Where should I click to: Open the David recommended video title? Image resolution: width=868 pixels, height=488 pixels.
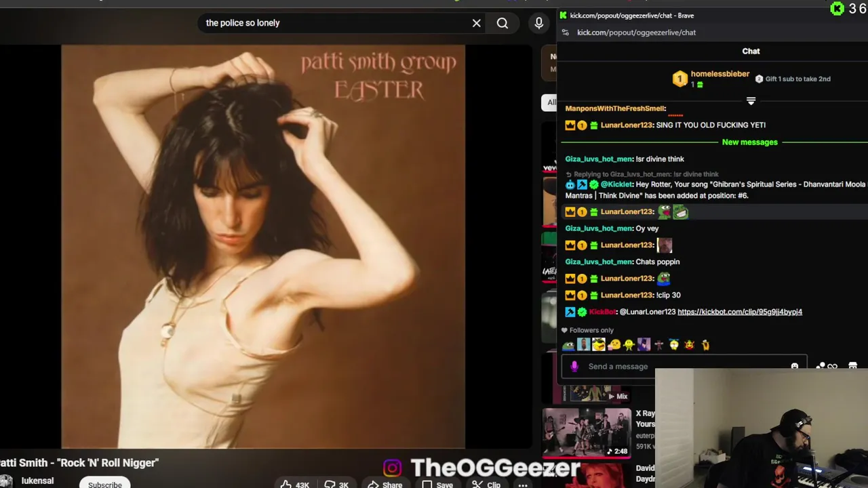pos(646,473)
